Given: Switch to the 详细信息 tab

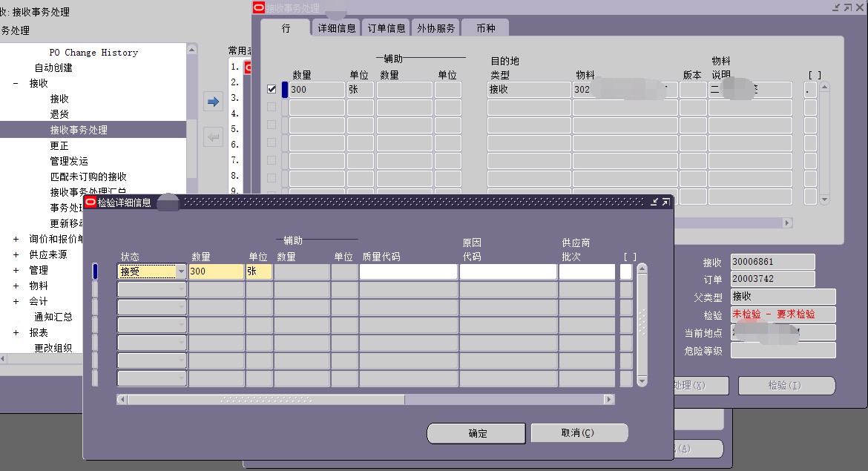Looking at the screenshot, I should tap(336, 28).
